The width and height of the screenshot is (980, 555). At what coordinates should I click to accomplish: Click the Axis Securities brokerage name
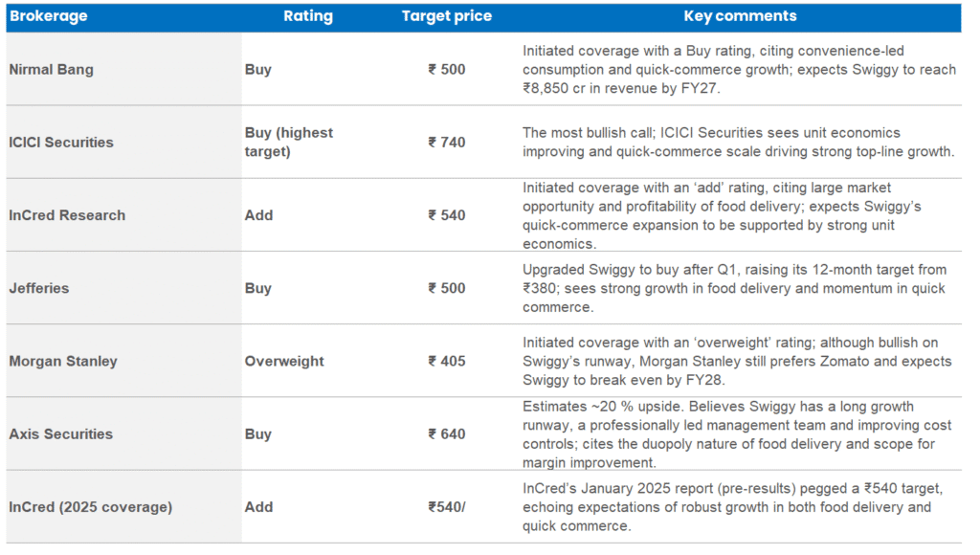(x=60, y=434)
